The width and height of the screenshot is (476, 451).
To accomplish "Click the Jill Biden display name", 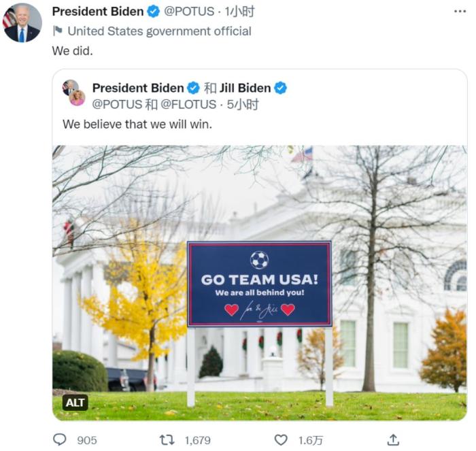I will [x=245, y=88].
